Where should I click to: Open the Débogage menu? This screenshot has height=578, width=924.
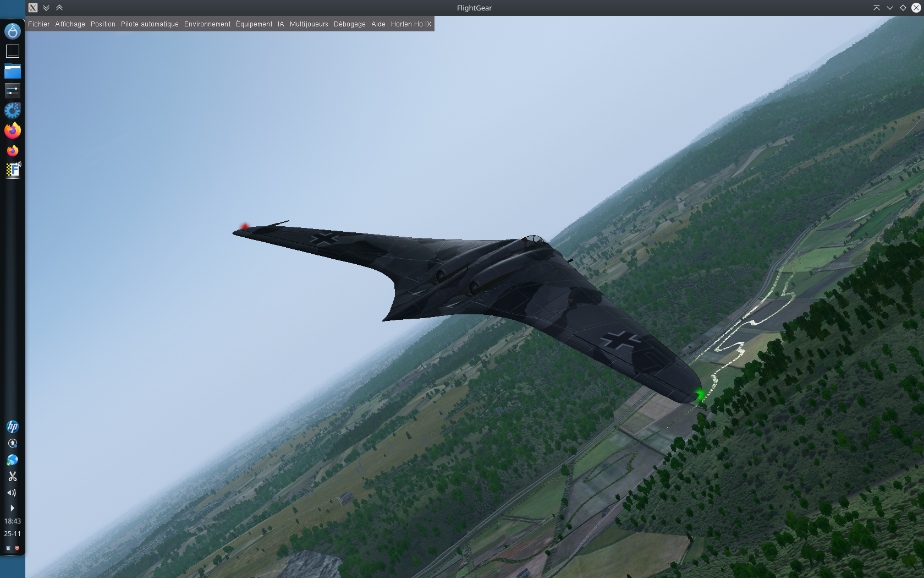[349, 24]
